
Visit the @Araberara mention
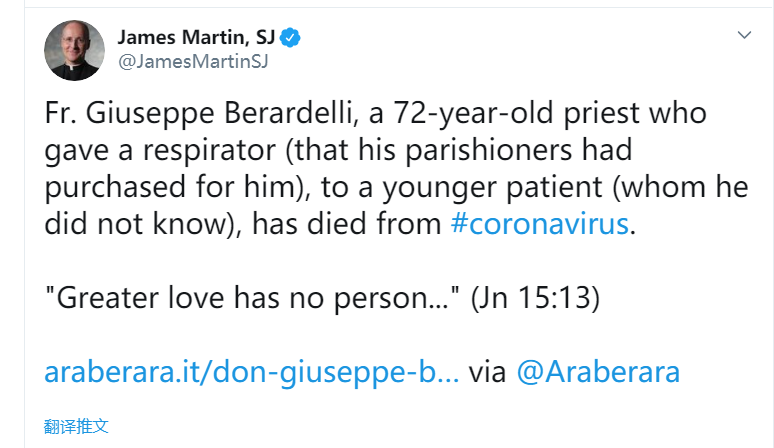[598, 372]
